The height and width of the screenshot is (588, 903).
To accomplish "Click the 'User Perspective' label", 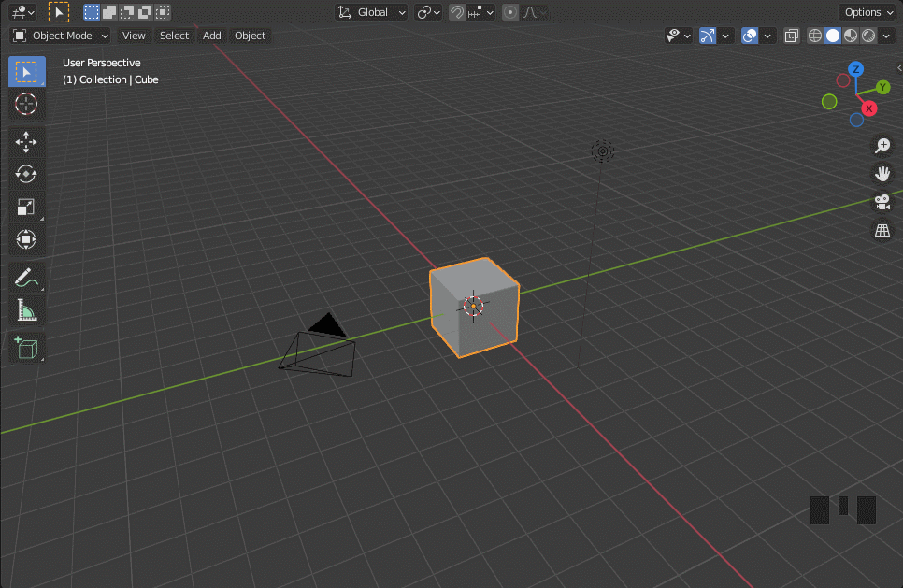I will [101, 63].
